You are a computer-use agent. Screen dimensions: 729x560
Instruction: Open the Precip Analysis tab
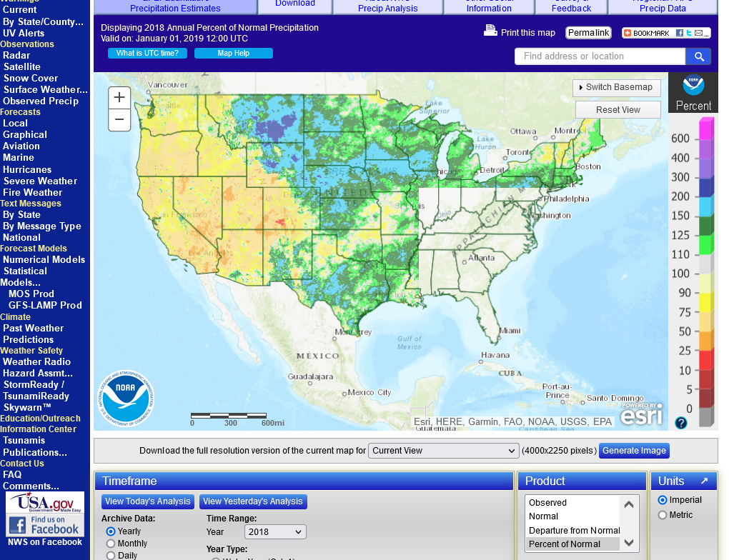(388, 6)
